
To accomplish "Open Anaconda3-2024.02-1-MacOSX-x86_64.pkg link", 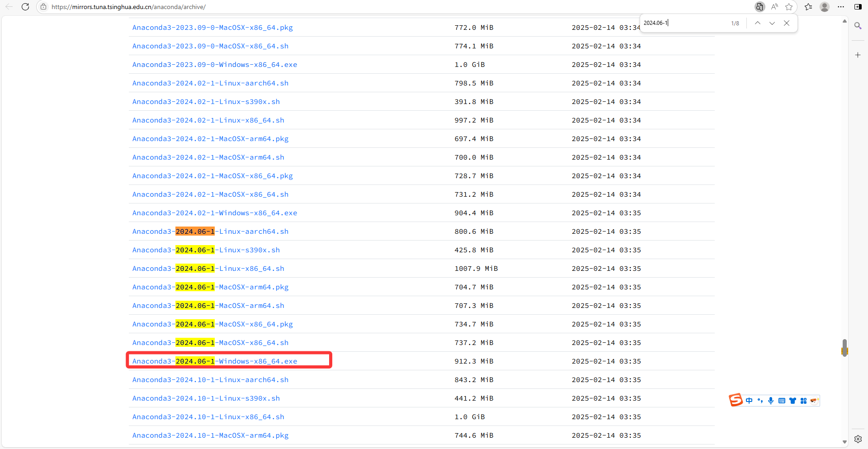I will click(x=212, y=176).
